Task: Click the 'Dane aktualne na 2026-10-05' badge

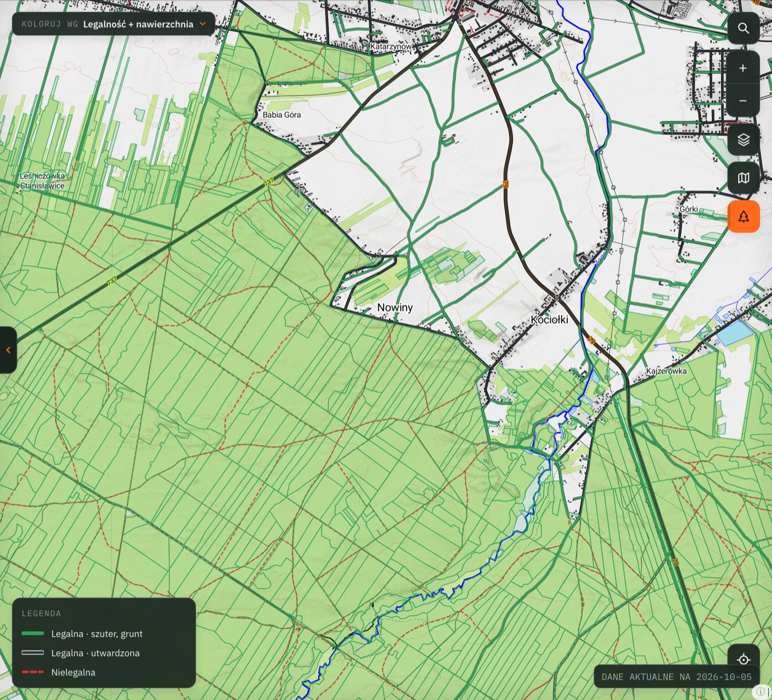Action: (677, 677)
